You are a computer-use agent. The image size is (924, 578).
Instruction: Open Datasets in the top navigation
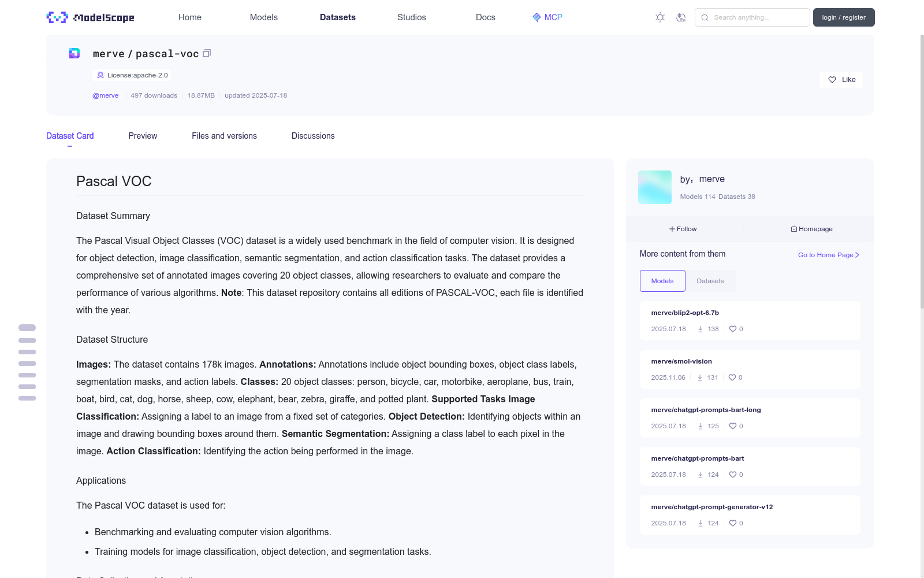pyautogui.click(x=338, y=17)
